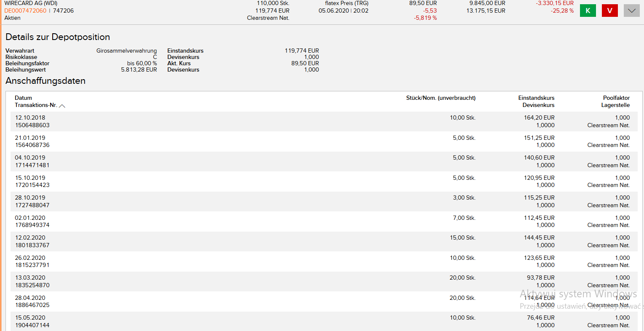Sort by the Datum column header
Image resolution: width=644 pixels, height=331 pixels.
(23, 98)
